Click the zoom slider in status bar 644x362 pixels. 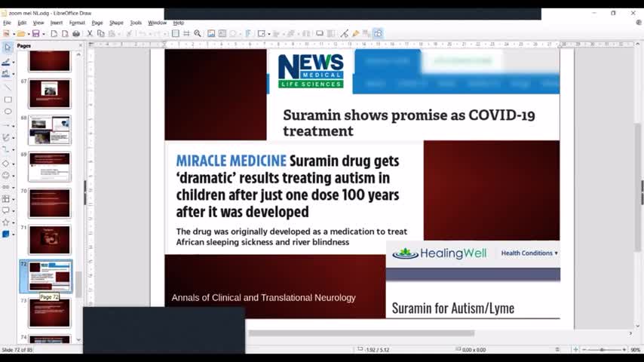604,350
